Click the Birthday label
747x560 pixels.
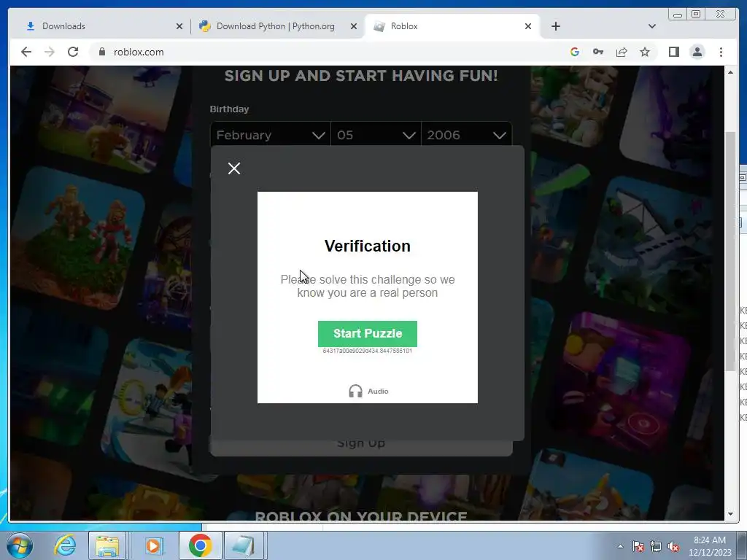[229, 109]
